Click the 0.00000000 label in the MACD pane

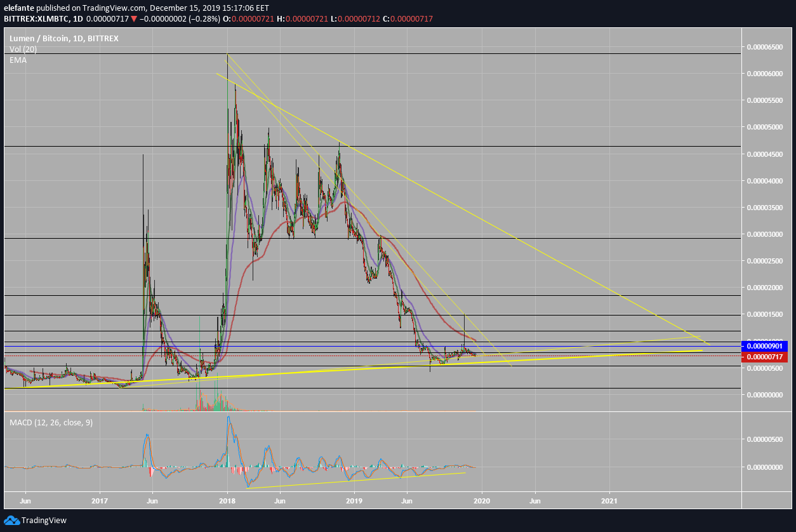(764, 467)
